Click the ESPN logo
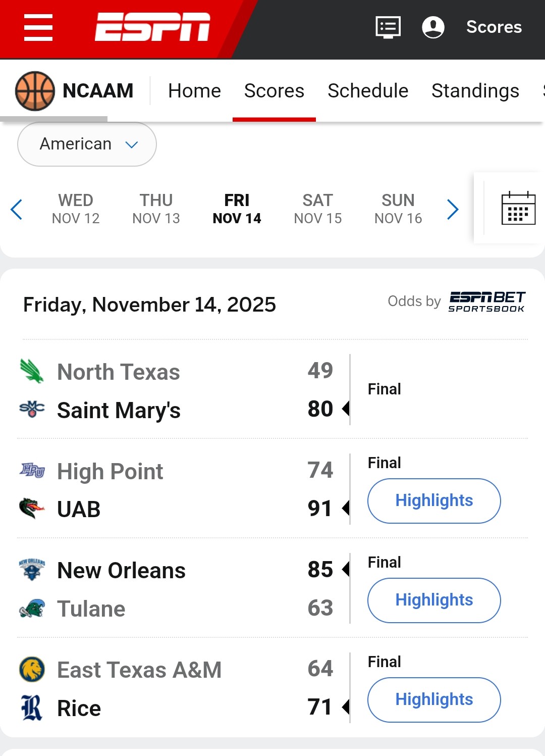 (x=152, y=27)
